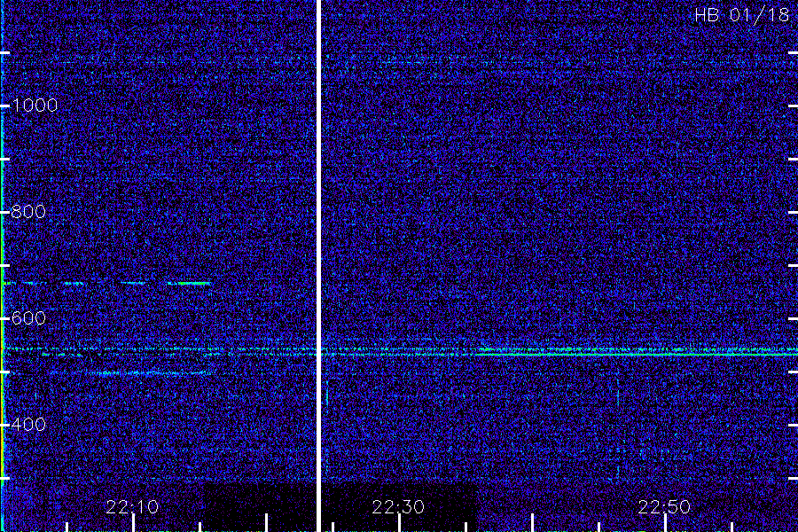Screen dimensions: 798x532
Task: Click the bright green signal segment near 660
Action: click(194, 283)
